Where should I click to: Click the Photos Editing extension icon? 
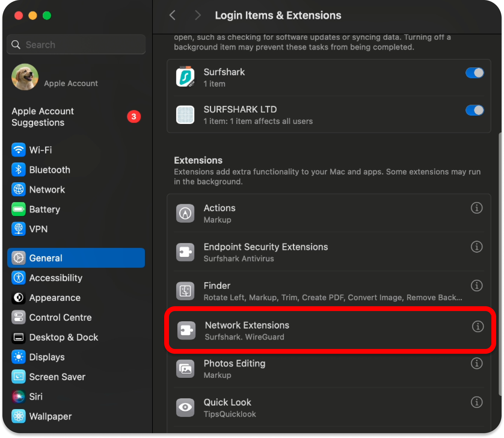pyautogui.click(x=185, y=369)
